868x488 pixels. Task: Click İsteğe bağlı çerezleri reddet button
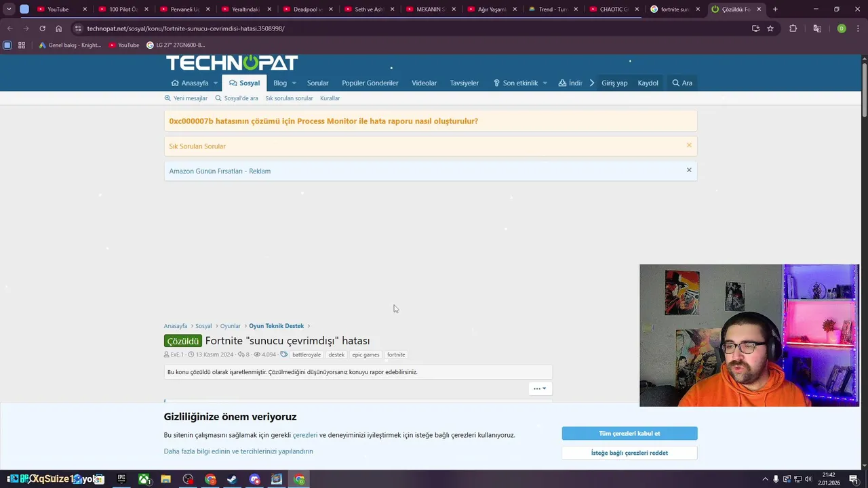coord(629,453)
